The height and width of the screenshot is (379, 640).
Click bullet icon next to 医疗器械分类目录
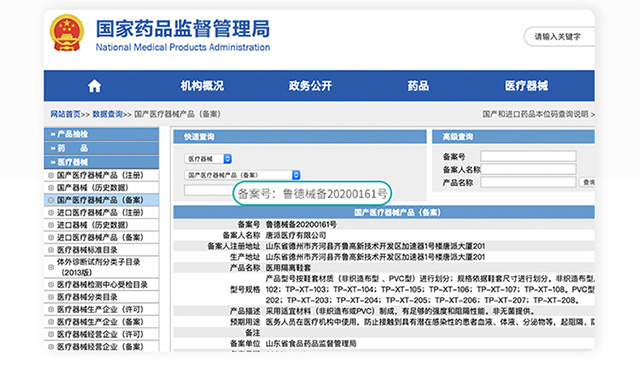click(x=51, y=297)
